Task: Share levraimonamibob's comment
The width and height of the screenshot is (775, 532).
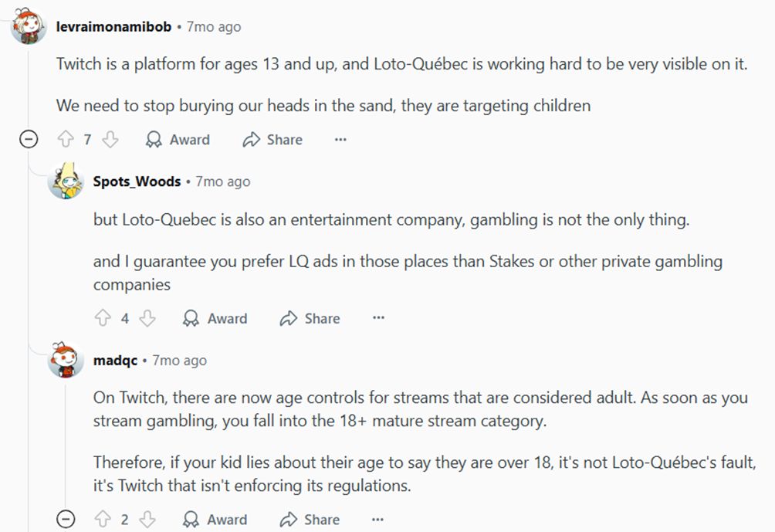Action: point(272,140)
